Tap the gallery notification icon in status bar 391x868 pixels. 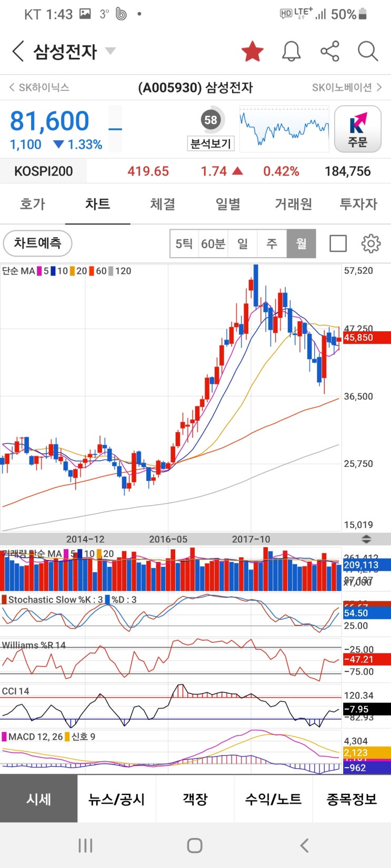85,14
